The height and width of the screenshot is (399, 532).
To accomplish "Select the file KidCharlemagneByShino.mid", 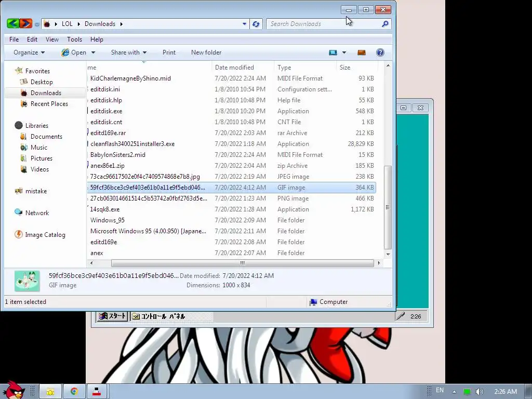I will click(130, 78).
